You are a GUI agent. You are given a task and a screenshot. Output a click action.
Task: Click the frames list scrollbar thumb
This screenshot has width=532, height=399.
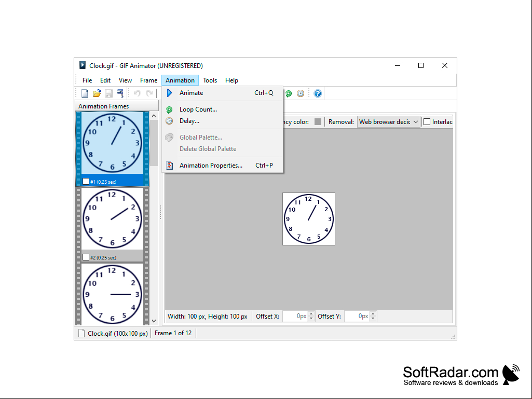154,143
